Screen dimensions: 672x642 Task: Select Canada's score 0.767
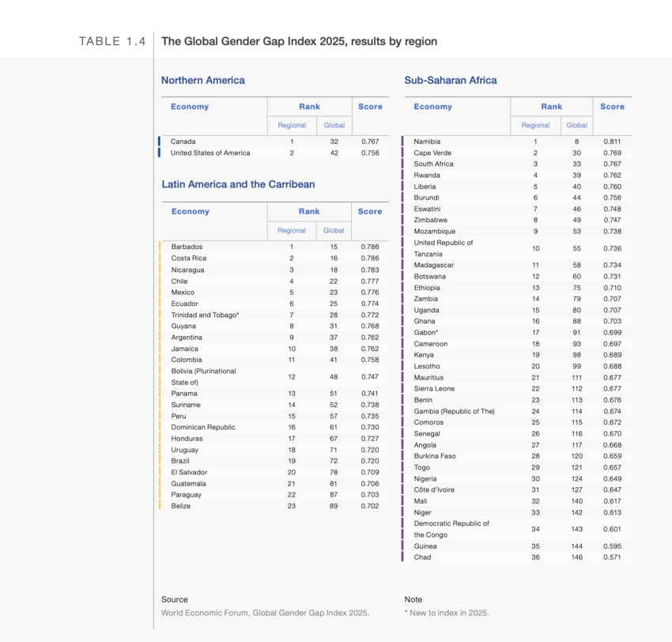coord(370,142)
